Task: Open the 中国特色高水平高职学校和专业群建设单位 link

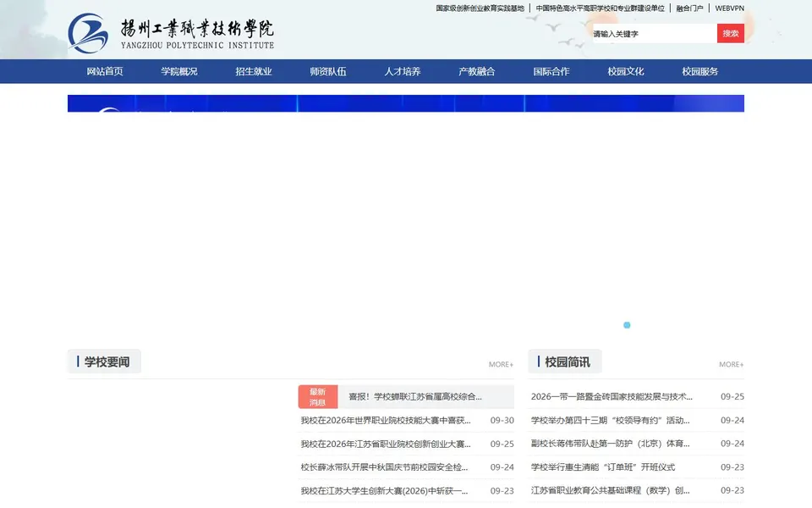Action: point(601,8)
